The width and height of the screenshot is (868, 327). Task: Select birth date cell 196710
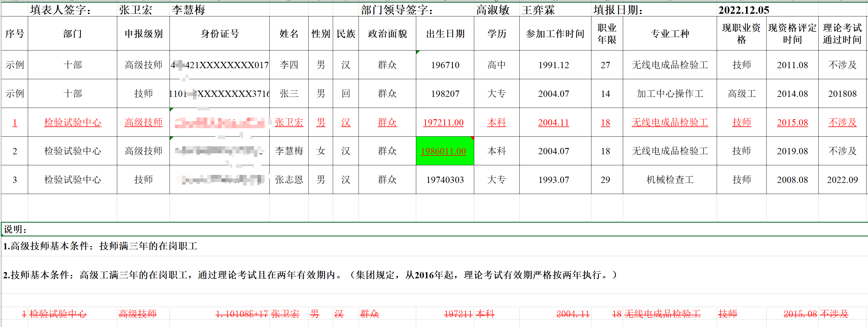445,65
